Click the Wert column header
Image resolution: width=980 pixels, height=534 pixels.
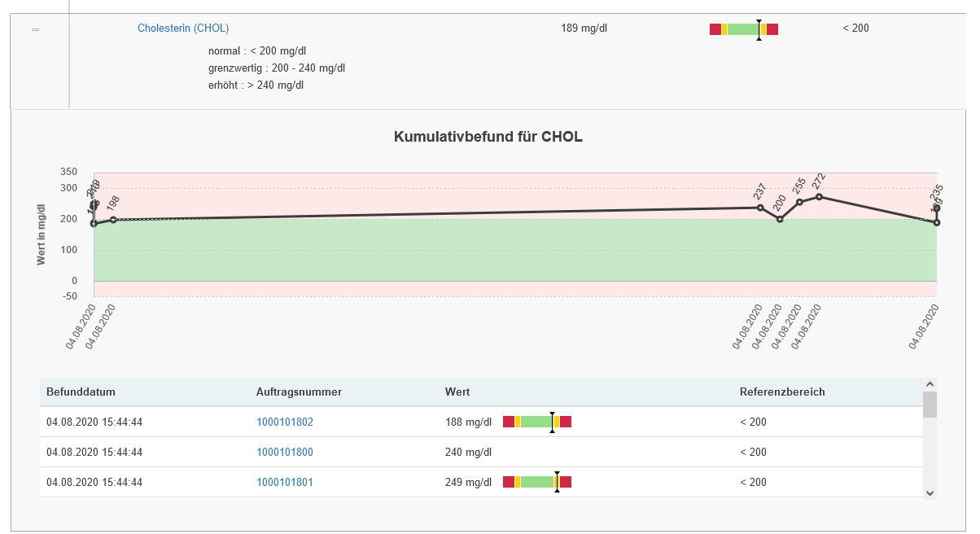tap(457, 392)
